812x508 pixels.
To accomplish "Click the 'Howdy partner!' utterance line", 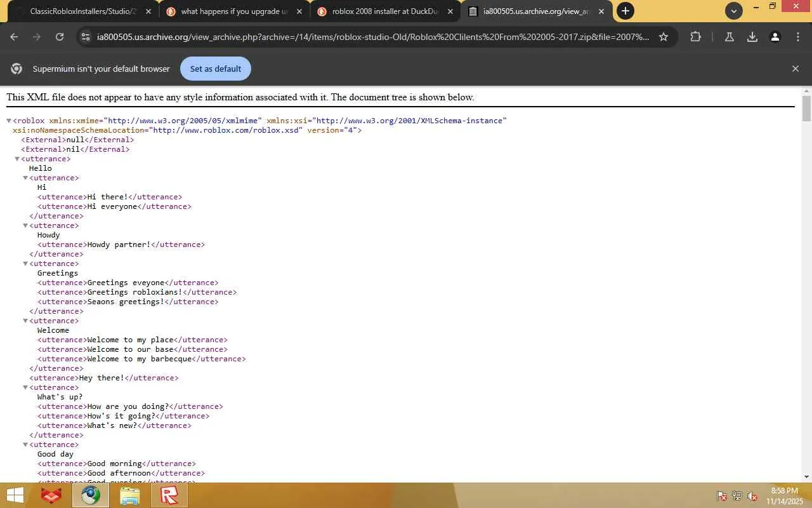I will [x=121, y=244].
